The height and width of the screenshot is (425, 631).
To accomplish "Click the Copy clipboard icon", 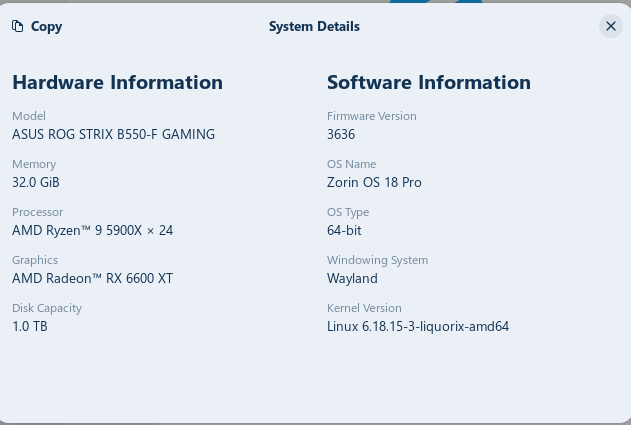I will tap(18, 27).
